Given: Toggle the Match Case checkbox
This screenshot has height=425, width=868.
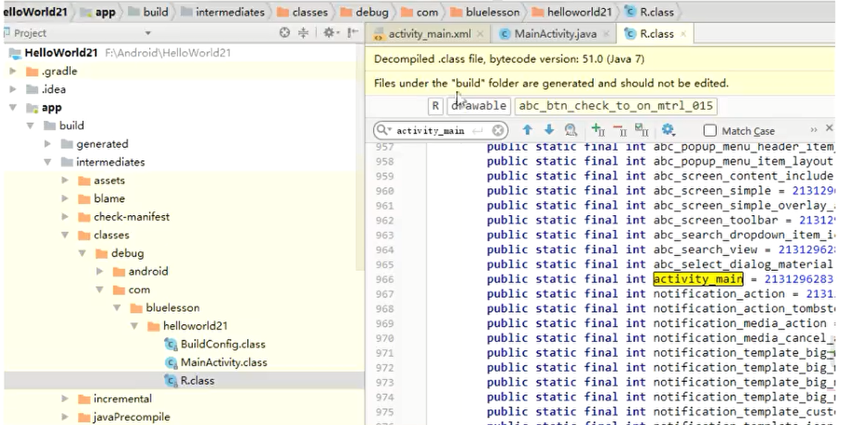Looking at the screenshot, I should pyautogui.click(x=710, y=131).
